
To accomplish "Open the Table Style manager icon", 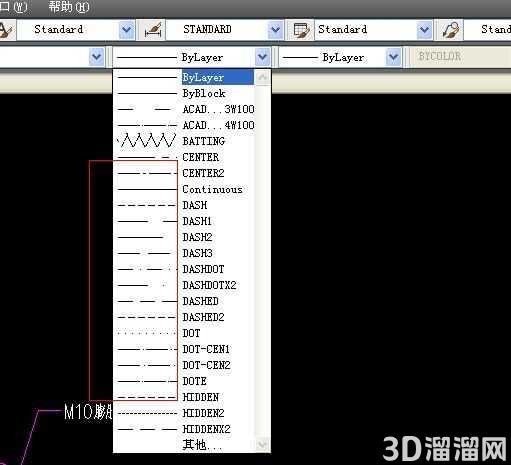I will [300, 30].
